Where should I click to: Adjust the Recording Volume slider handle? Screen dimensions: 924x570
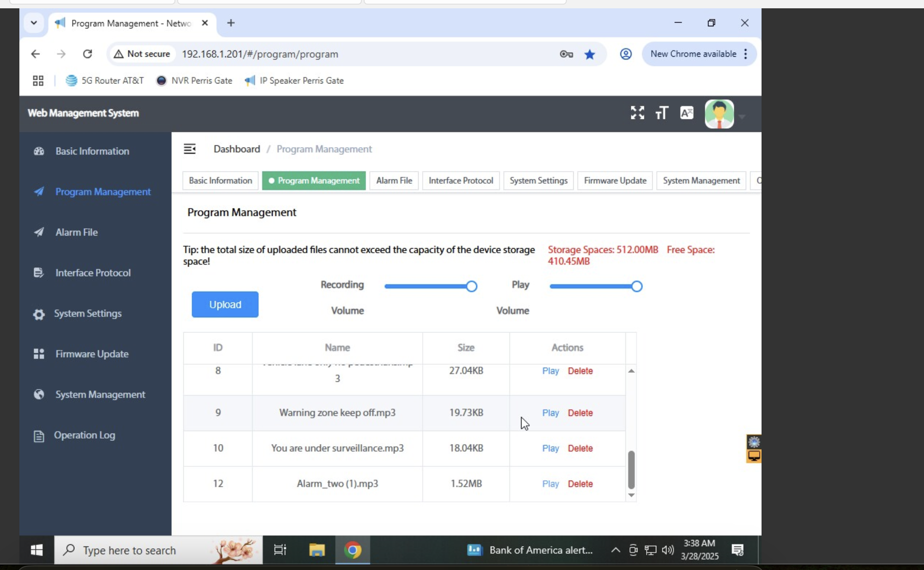click(471, 286)
